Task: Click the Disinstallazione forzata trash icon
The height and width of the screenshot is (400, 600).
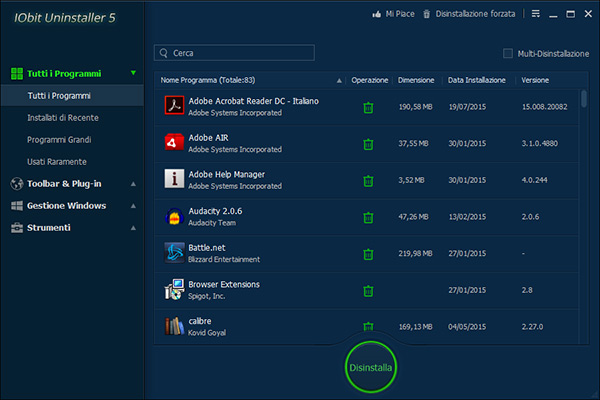Action: click(x=427, y=14)
